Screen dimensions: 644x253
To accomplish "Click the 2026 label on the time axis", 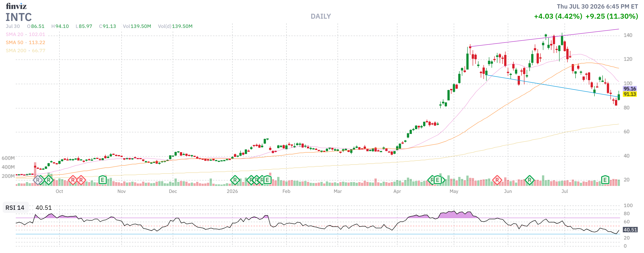I will click(x=232, y=192).
